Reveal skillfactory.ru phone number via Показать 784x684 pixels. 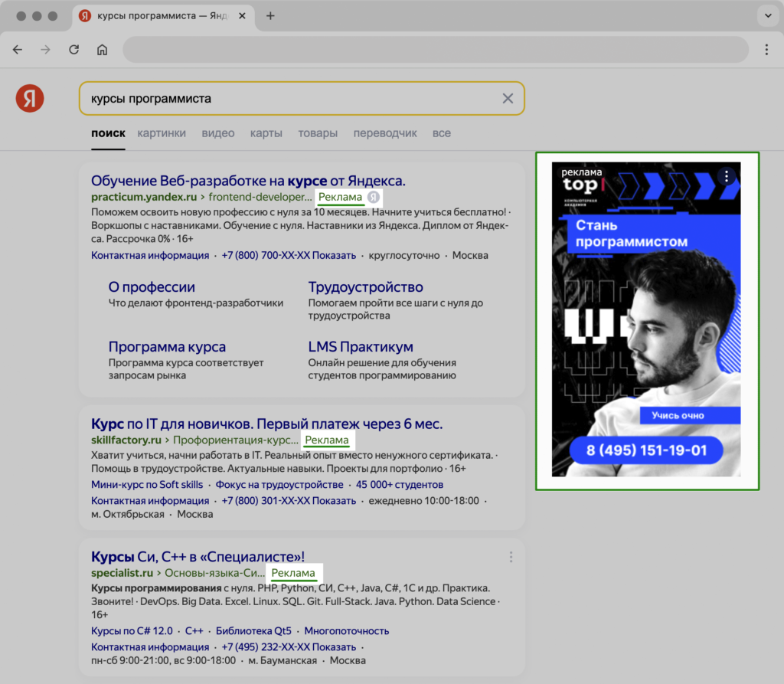tap(335, 501)
